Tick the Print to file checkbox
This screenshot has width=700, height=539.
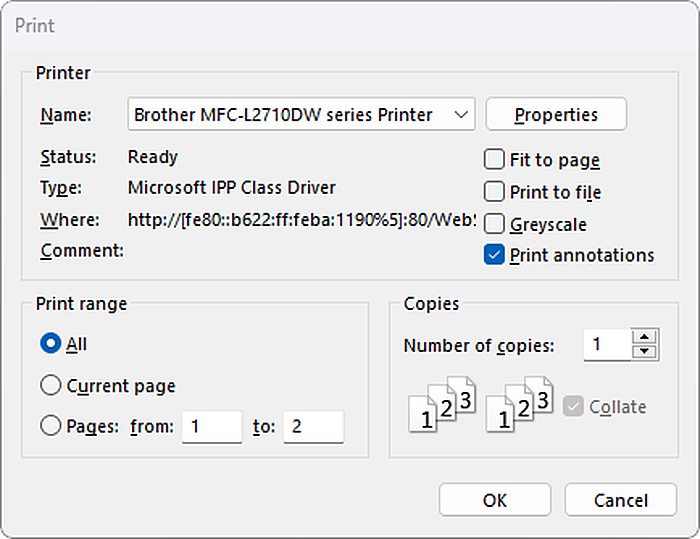click(x=494, y=192)
